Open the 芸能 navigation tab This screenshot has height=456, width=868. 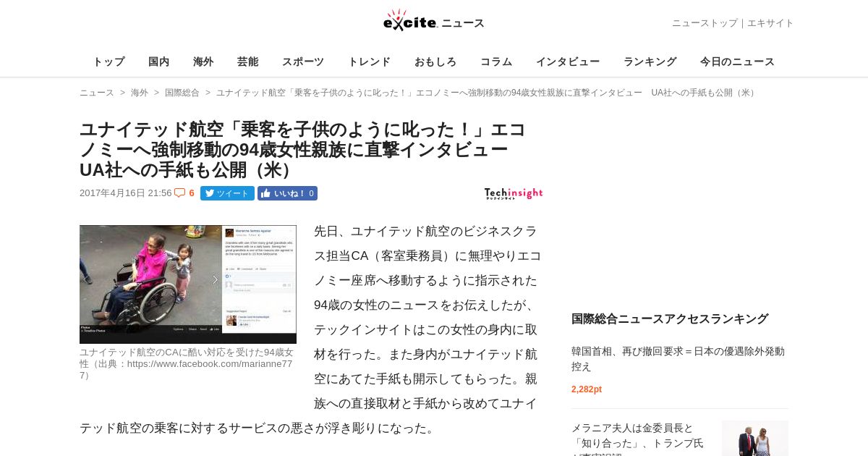click(247, 62)
